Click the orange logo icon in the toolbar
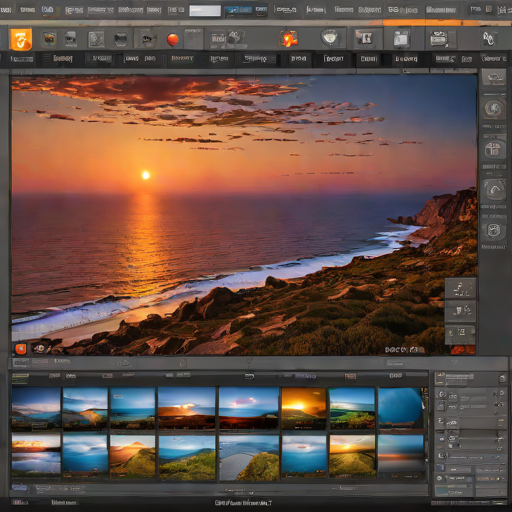512x512 pixels. coord(21,39)
